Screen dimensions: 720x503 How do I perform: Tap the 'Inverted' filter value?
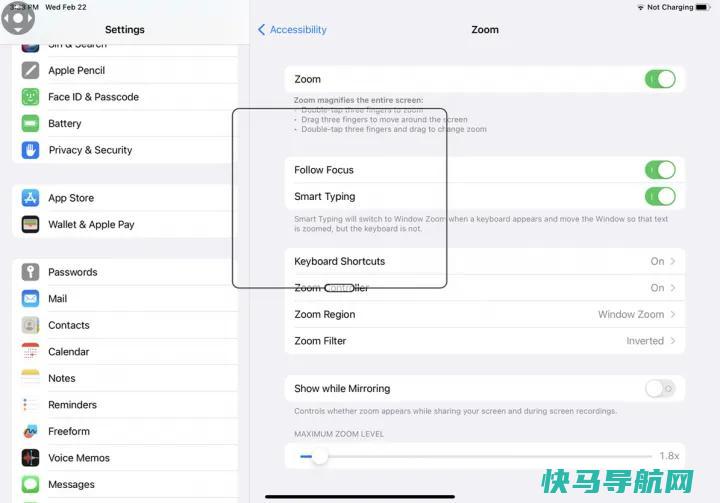[645, 341]
